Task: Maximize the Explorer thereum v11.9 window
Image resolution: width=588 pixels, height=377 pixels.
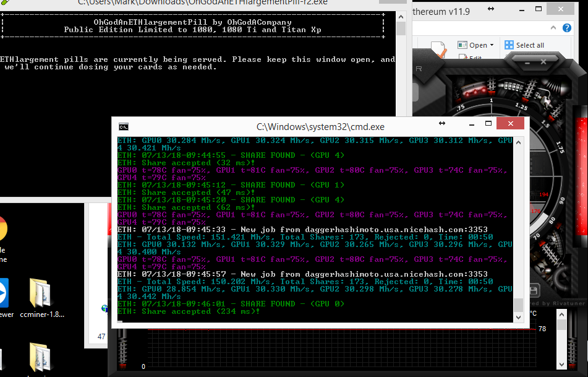Action: (539, 9)
